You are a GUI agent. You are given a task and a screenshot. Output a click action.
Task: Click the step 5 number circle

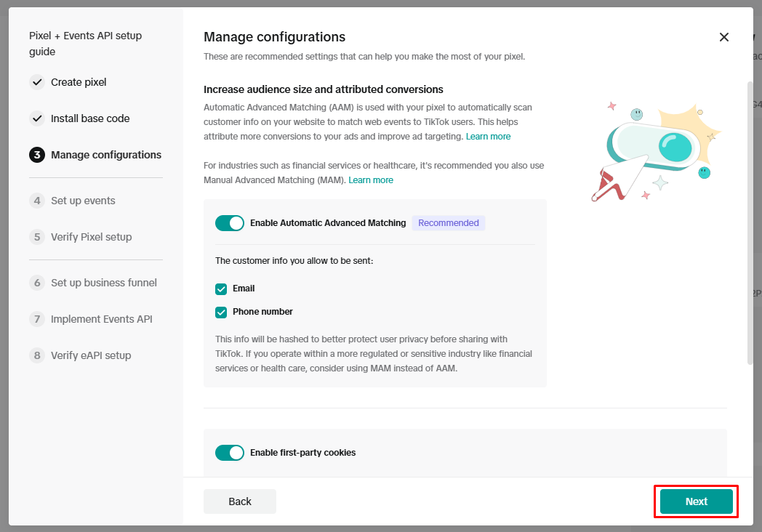tap(37, 237)
